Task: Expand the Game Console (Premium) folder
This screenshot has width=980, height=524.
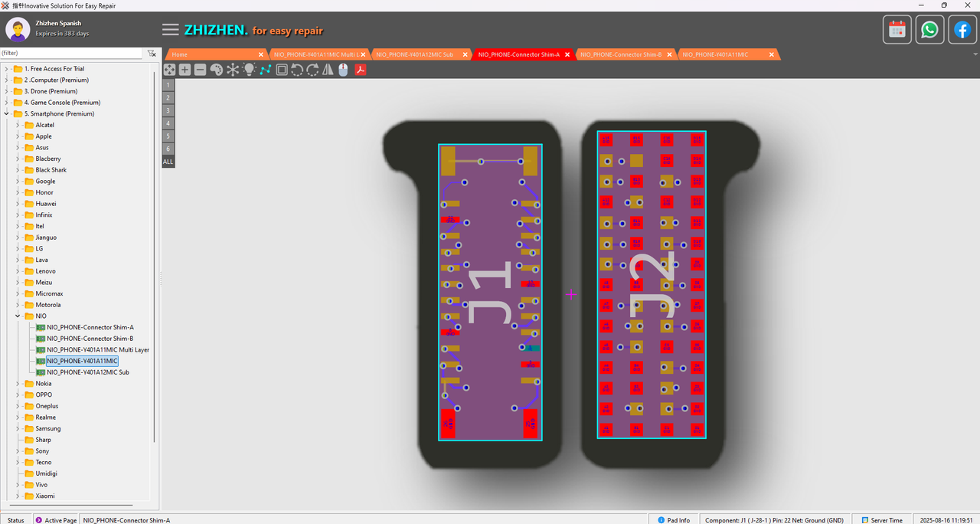Action: tap(7, 103)
